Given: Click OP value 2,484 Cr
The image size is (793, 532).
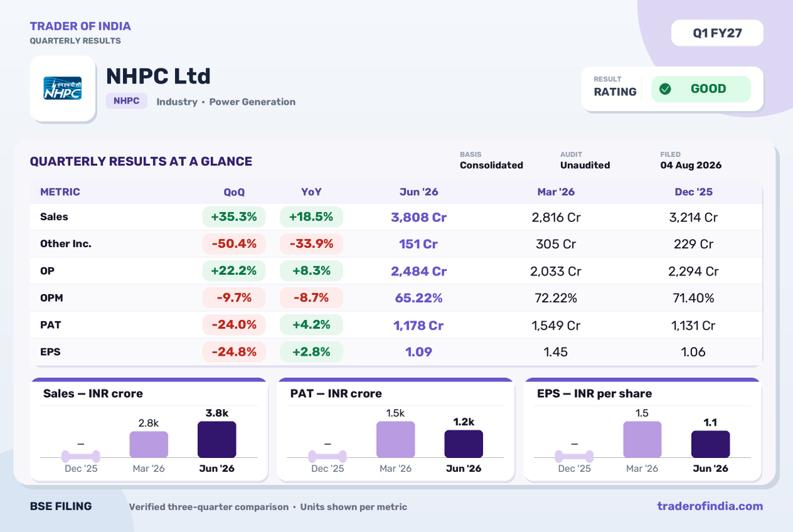Looking at the screenshot, I should (x=419, y=271).
